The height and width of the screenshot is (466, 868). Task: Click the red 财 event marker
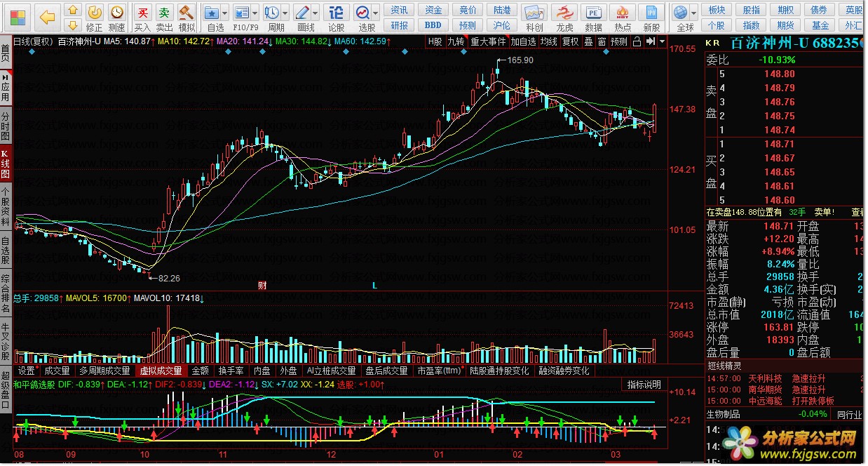tap(262, 286)
